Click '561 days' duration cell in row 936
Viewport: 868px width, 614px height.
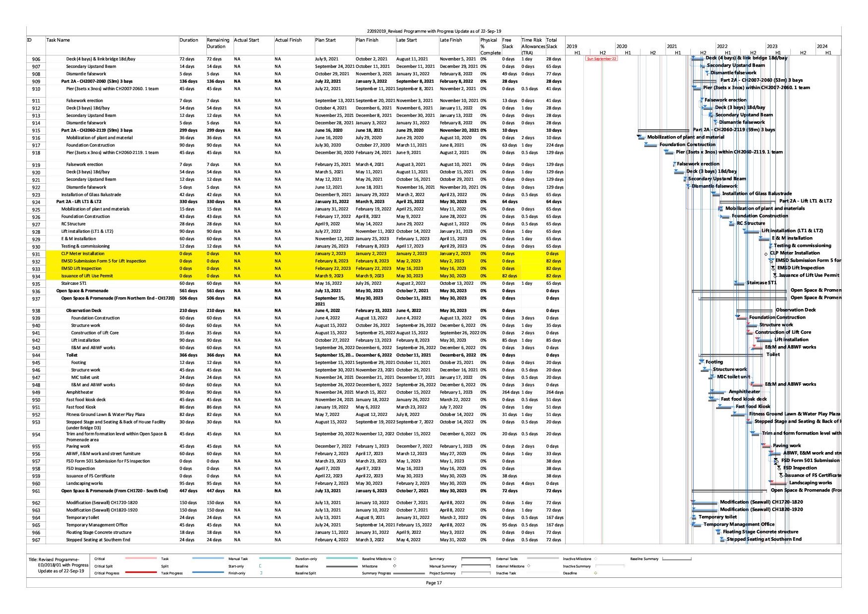[x=188, y=291]
